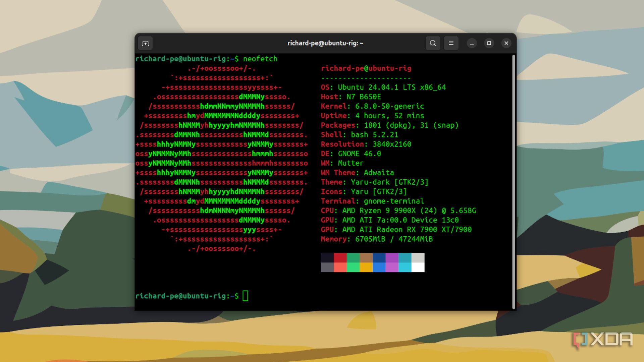Open a new terminal tab
This screenshot has height=362, width=644.
[145, 43]
